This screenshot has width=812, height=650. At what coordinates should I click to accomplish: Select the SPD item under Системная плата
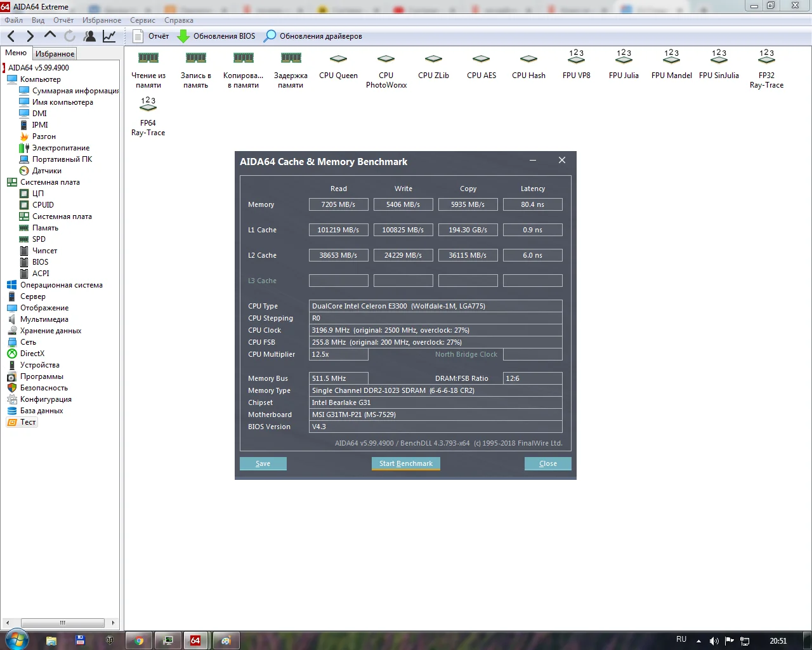click(x=39, y=239)
